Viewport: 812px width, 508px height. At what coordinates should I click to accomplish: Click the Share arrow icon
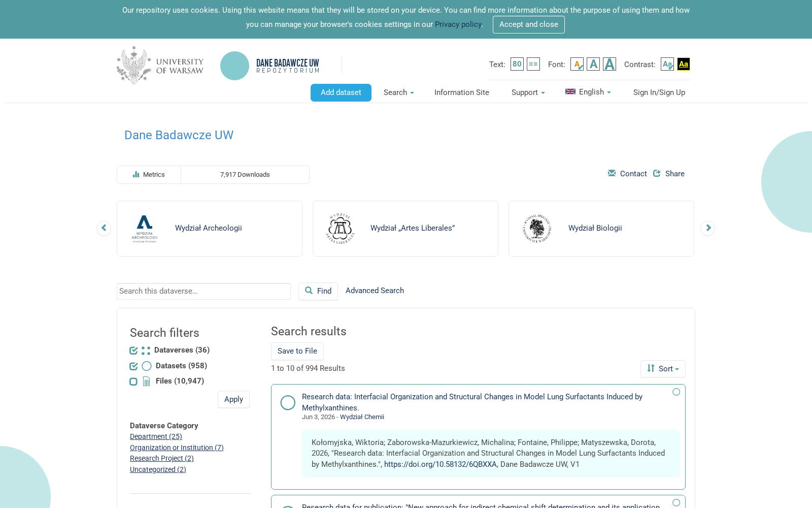(657, 173)
